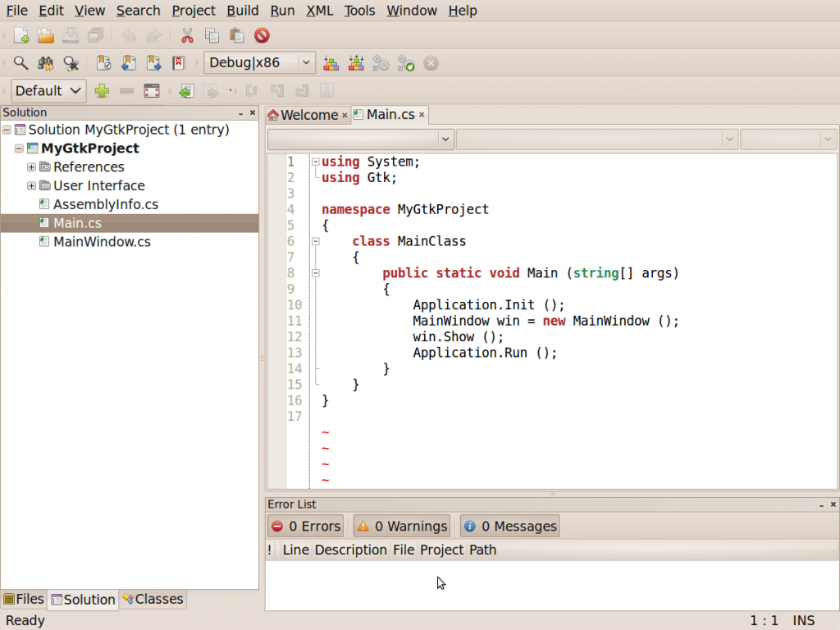Toggle the 0 Messages filter button
Viewport: 840px width, 630px height.
[510, 526]
